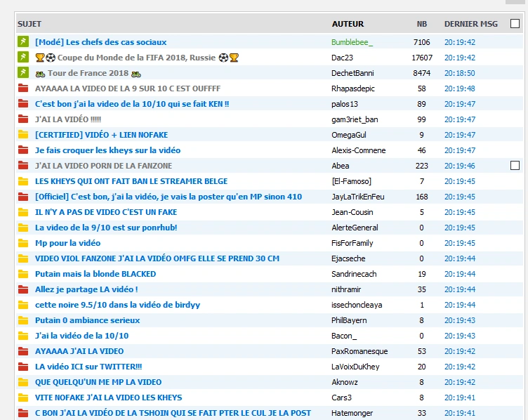This screenshot has width=528, height=420.
Task: Click the AUTEUR column header
Action: 348,24
